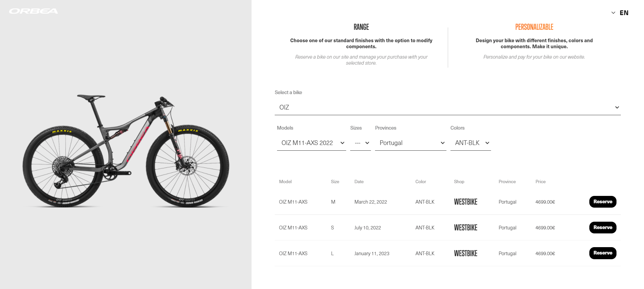Viewport: 644px width, 289px height.
Task: Click the Westbike logo in the July 10 row
Action: 466,228
